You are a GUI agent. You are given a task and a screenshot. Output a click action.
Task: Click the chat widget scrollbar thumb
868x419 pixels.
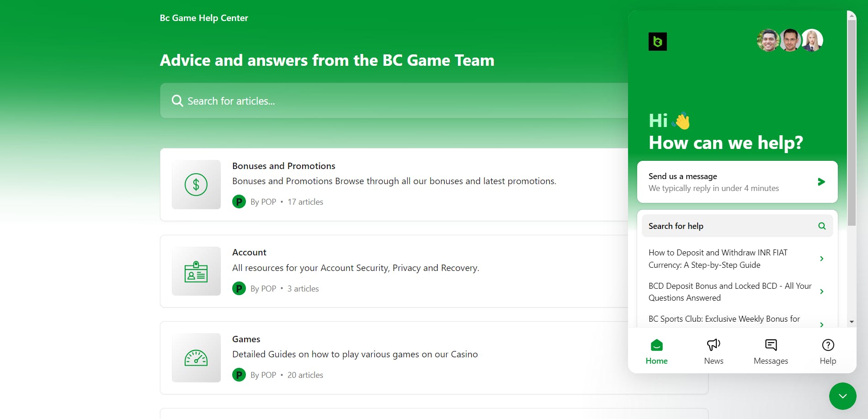851,122
